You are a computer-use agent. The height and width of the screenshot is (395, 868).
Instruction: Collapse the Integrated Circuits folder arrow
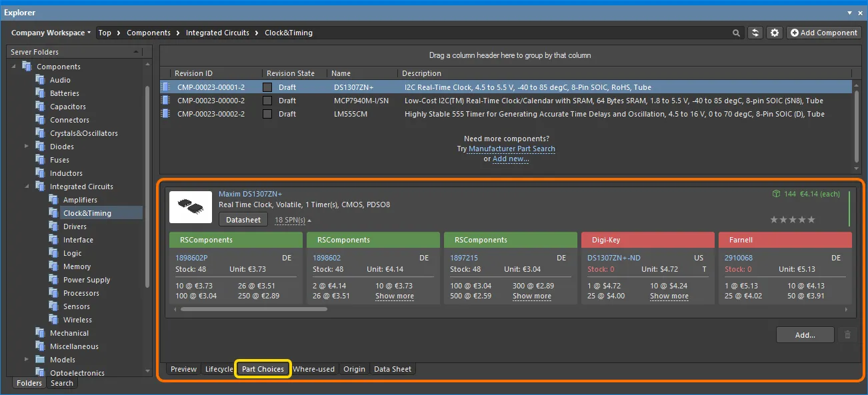[27, 187]
